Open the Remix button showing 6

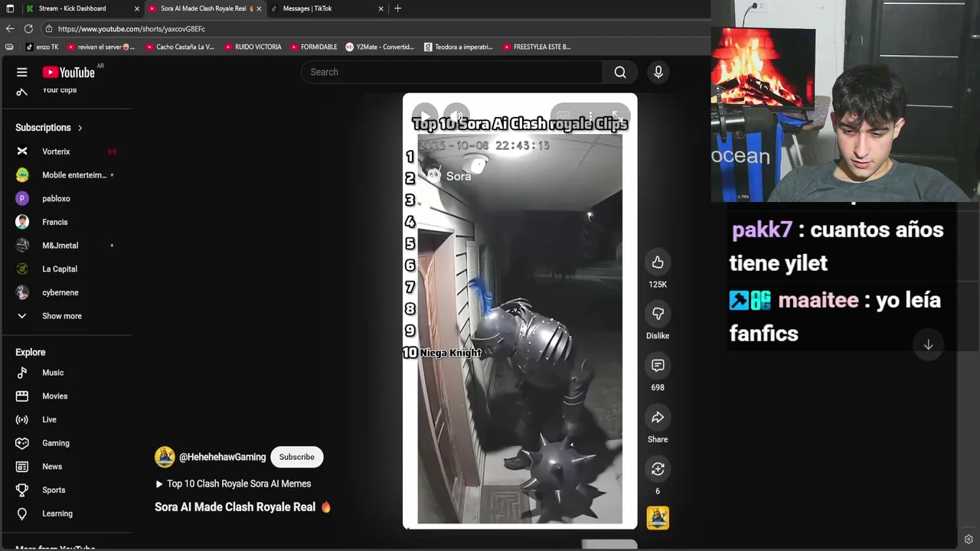(x=658, y=469)
